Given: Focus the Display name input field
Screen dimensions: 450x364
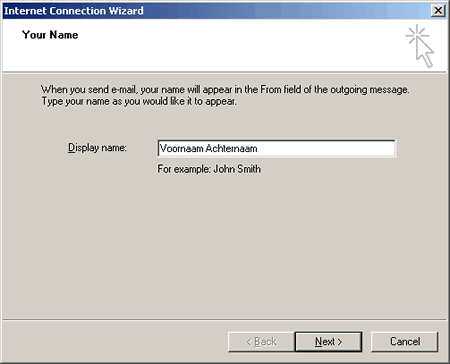Looking at the screenshot, I should [276, 148].
